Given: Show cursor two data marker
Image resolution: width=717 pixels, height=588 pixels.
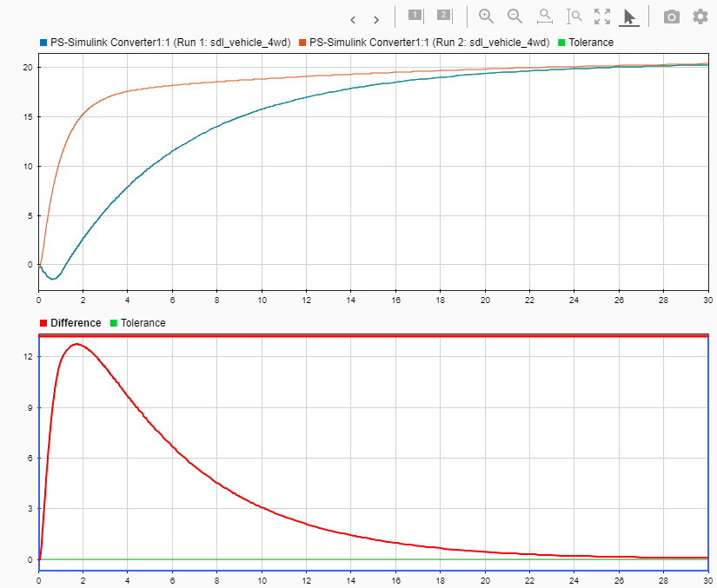Looking at the screenshot, I should click(443, 16).
